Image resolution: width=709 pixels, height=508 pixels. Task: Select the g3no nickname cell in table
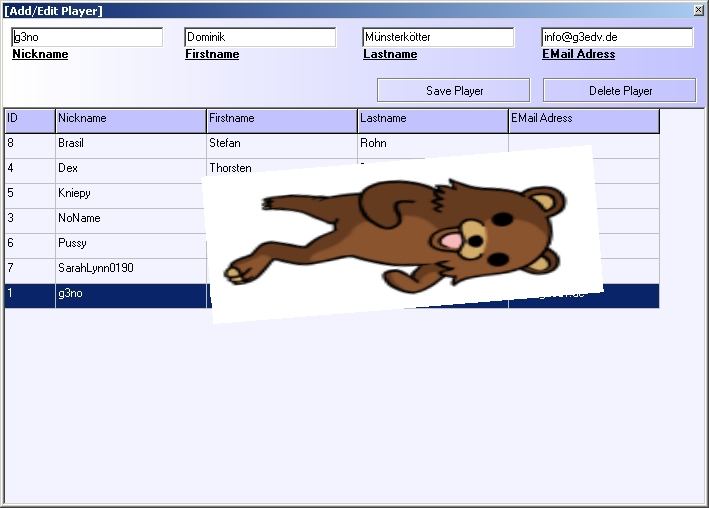[x=131, y=296]
